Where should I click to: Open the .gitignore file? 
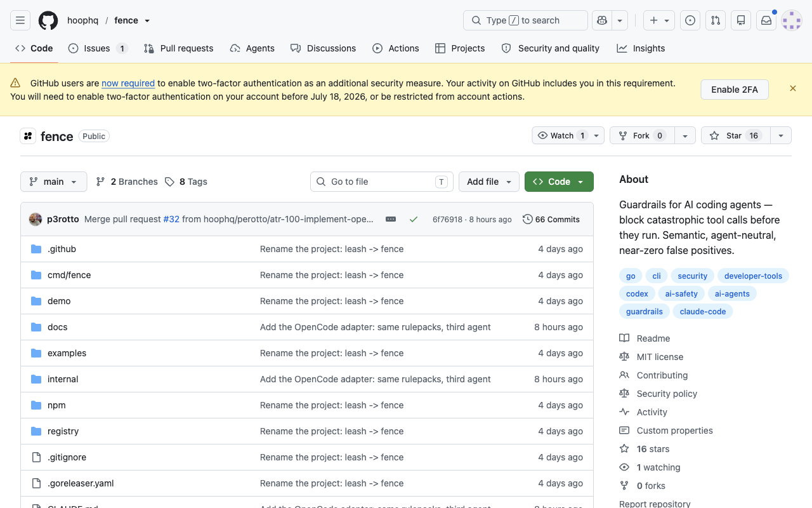[67, 457]
